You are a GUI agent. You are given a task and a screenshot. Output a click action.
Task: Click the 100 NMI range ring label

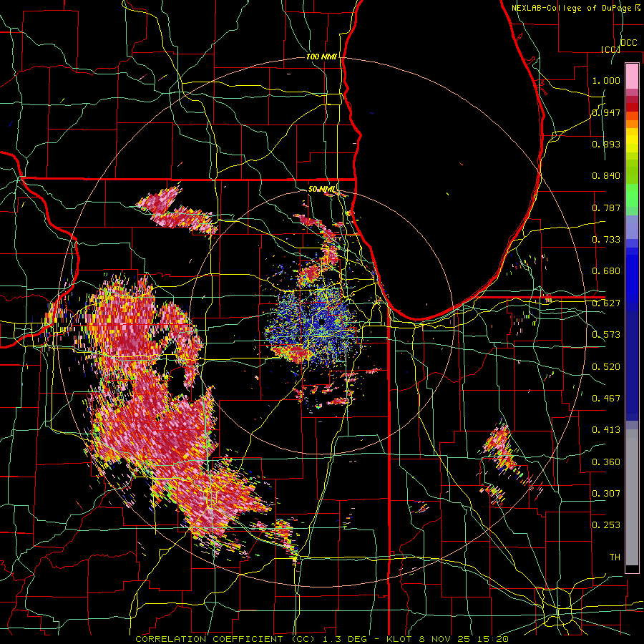pyautogui.click(x=321, y=57)
